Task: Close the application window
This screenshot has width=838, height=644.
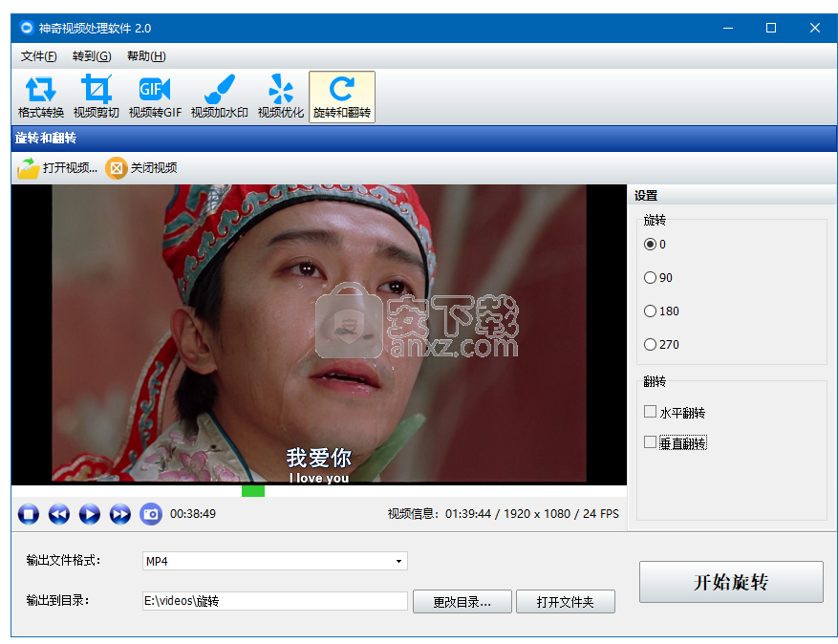Action: coord(814,28)
